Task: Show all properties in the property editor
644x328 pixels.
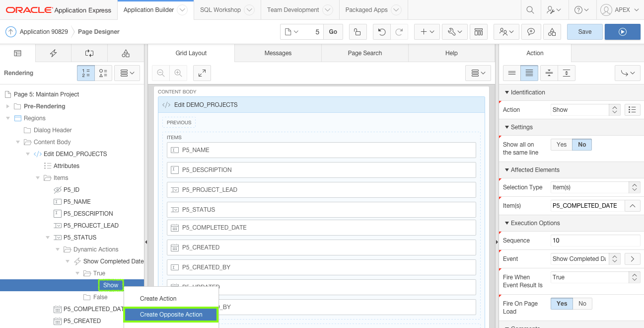Action: (x=529, y=73)
